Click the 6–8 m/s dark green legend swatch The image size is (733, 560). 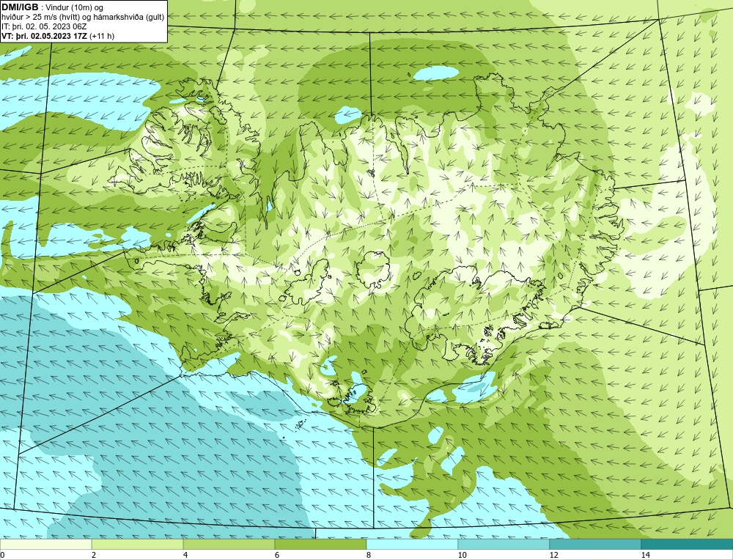pyautogui.click(x=321, y=544)
